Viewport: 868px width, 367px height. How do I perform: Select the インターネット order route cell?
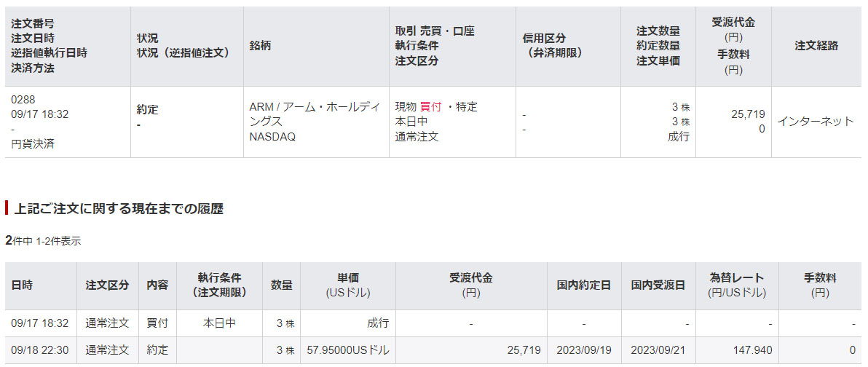click(815, 122)
